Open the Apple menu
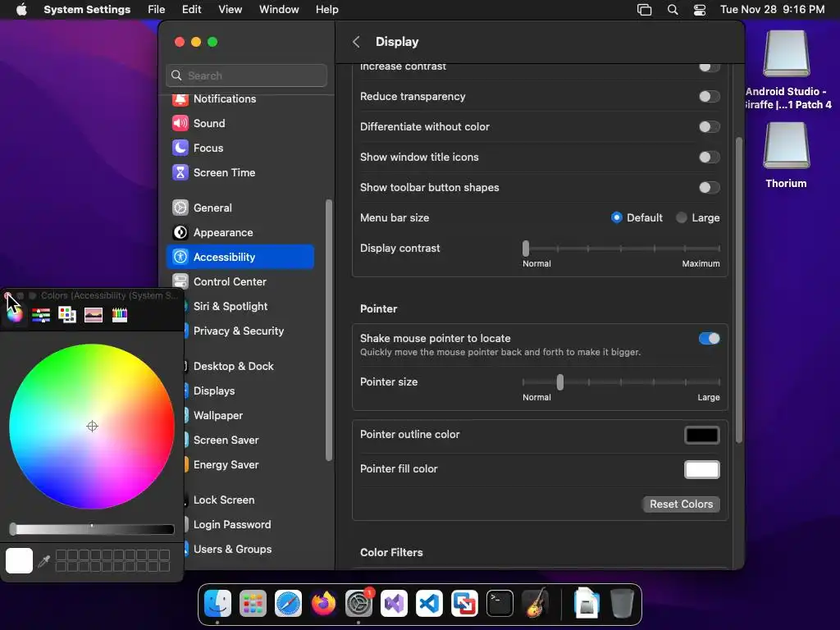Image resolution: width=840 pixels, height=630 pixels. [21, 10]
